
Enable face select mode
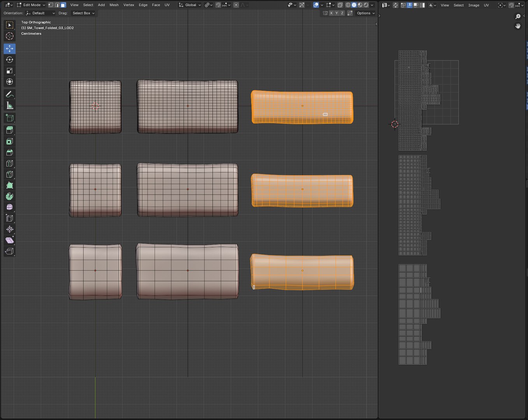coord(63,5)
